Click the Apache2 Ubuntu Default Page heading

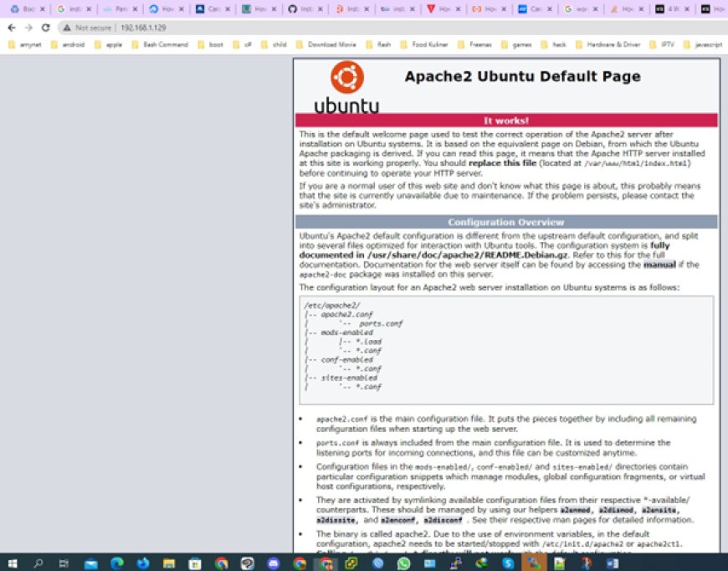[522, 76]
